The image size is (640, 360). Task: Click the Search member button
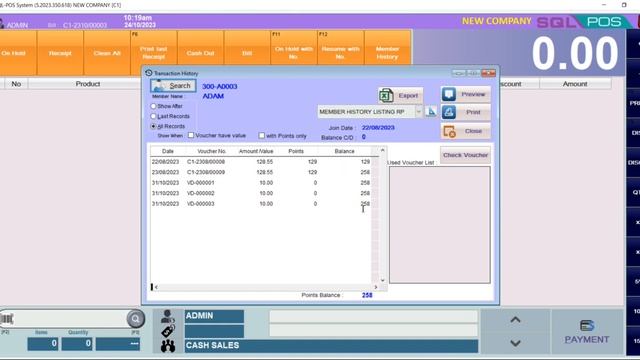(x=173, y=86)
